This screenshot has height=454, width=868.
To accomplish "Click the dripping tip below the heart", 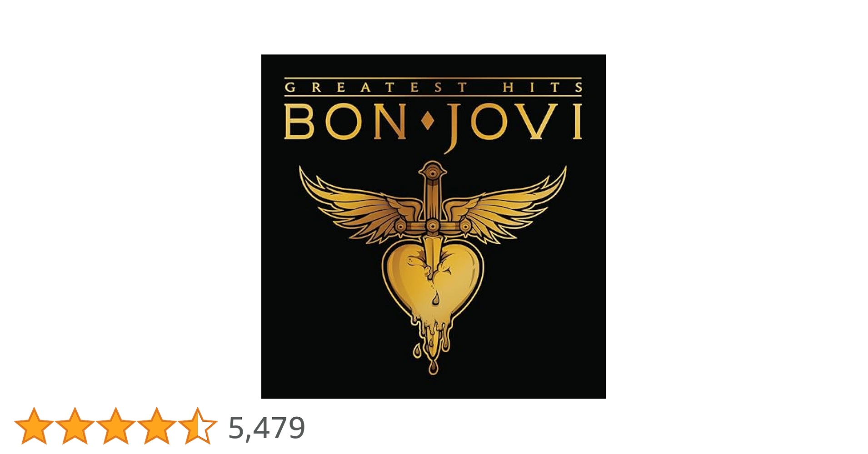I will [x=433, y=366].
